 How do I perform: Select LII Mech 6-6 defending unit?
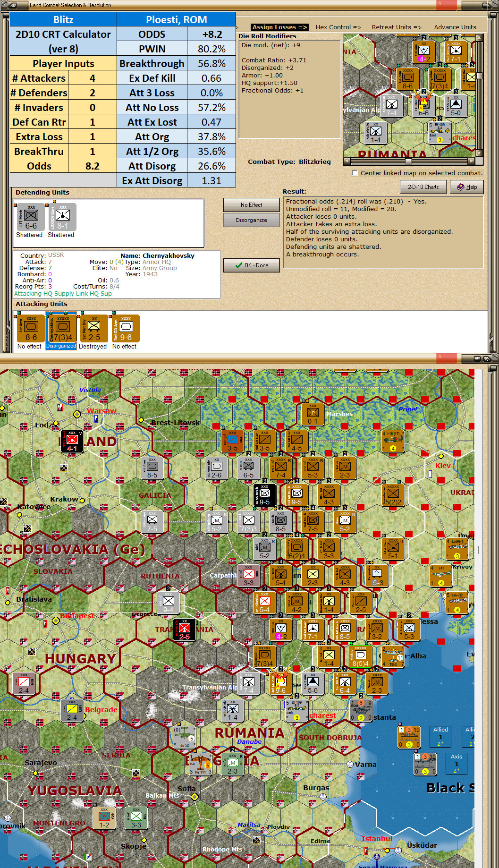[x=31, y=217]
